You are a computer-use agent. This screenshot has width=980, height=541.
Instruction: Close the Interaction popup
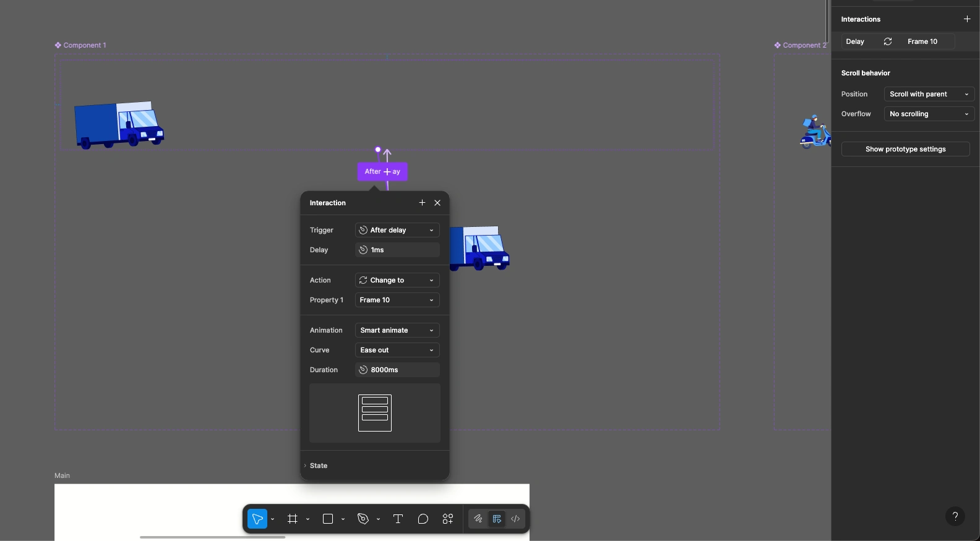437,203
